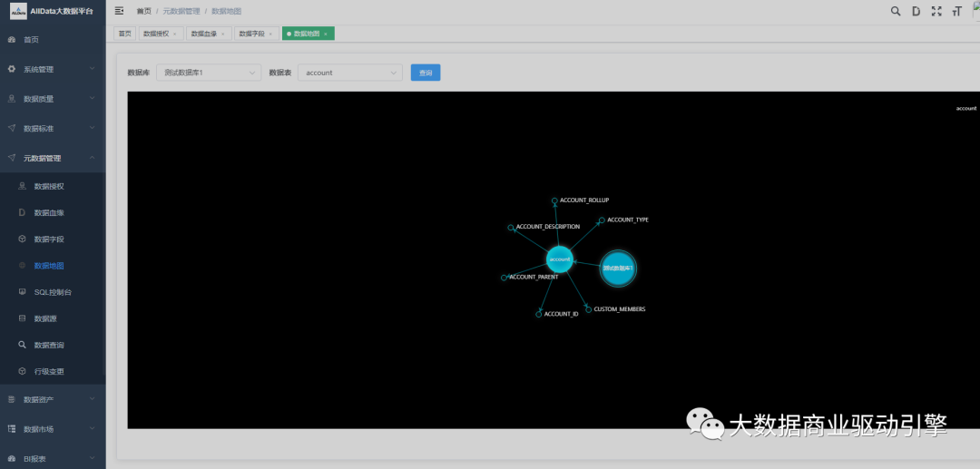
Task: Open the 数据库 dropdown
Action: [x=208, y=73]
